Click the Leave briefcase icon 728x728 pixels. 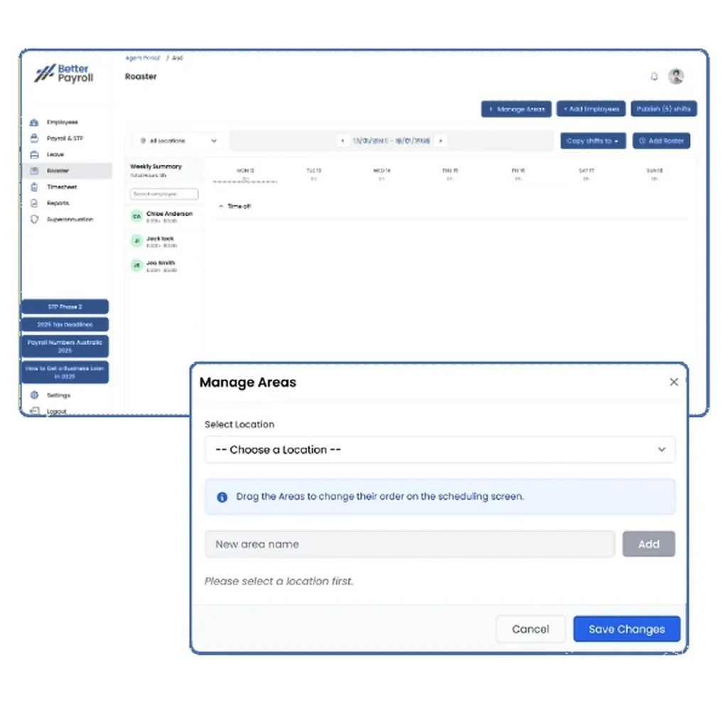click(x=34, y=154)
